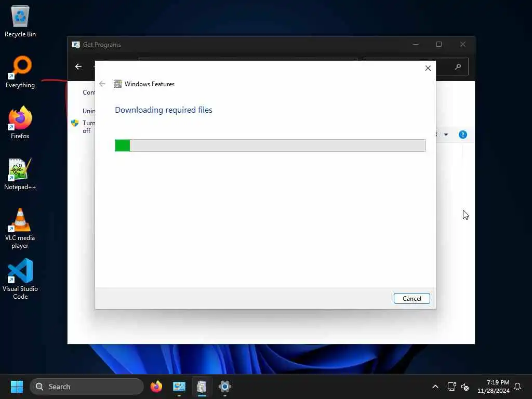Open the Control Panel taskbar icon
Image resolution: width=532 pixels, height=399 pixels.
[x=179, y=387]
